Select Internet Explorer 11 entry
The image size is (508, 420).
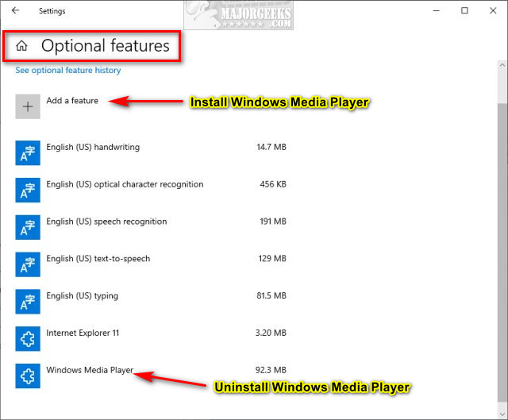tap(83, 333)
